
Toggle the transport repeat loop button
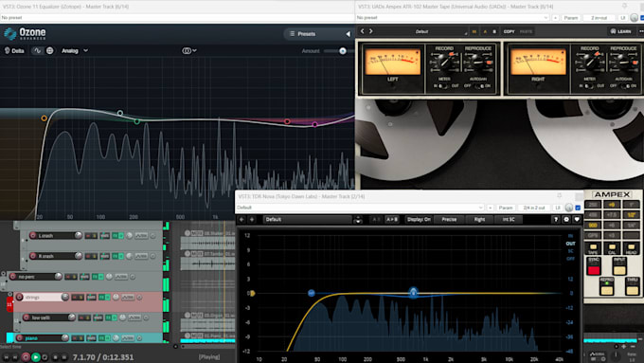click(x=45, y=357)
